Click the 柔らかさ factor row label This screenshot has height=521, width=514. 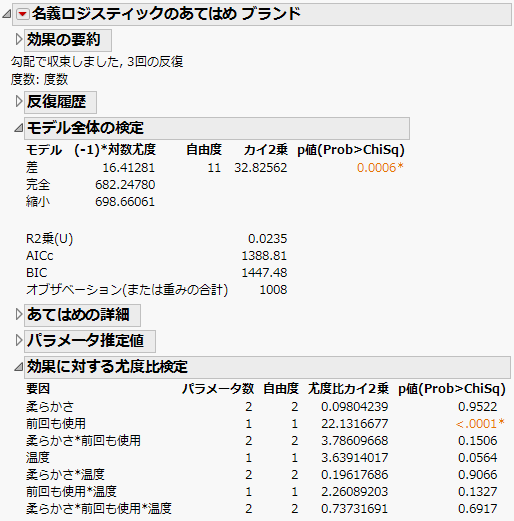50,407
